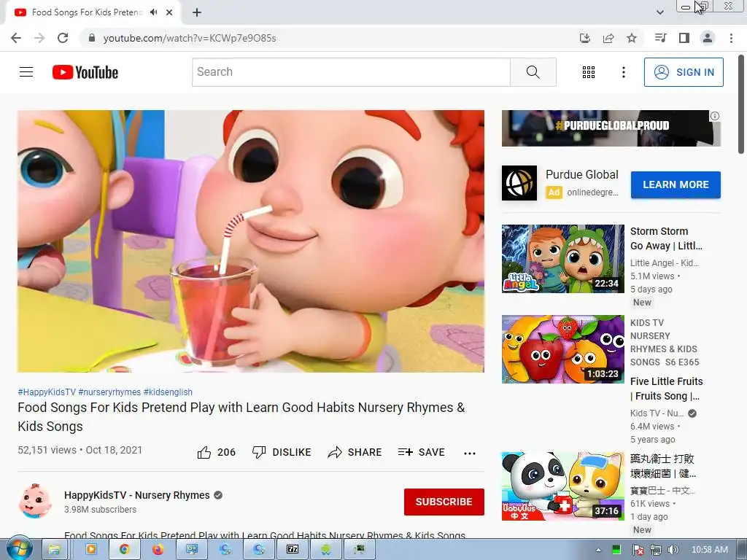Click #HappyKidsTV hashtag link
747x560 pixels.
click(x=47, y=392)
